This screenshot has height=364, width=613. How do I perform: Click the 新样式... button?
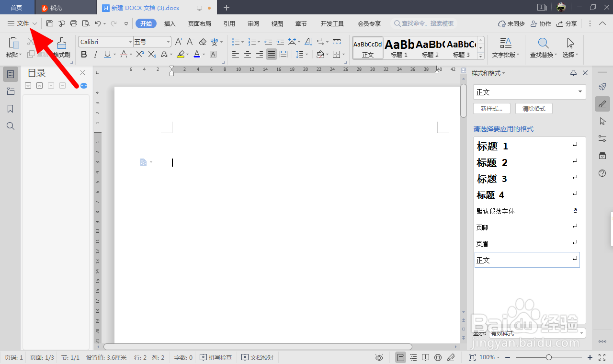pos(492,109)
